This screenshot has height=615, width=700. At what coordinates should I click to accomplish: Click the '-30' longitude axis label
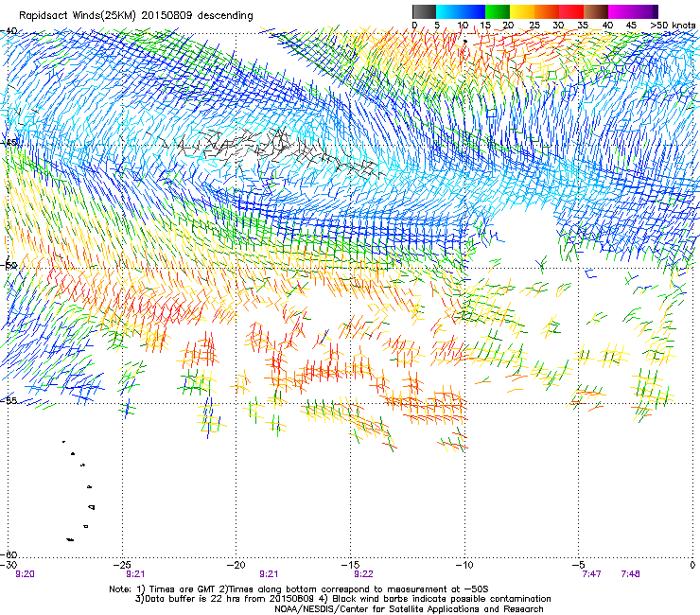[9, 565]
